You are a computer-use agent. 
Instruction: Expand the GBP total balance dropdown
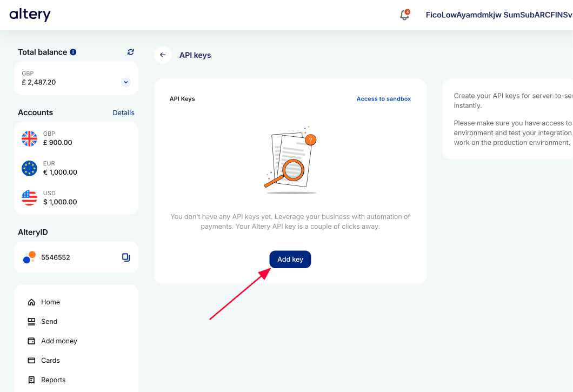[x=126, y=82]
